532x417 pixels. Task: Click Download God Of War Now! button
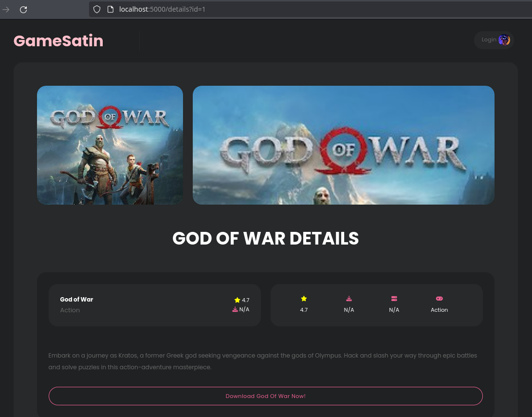(266, 396)
